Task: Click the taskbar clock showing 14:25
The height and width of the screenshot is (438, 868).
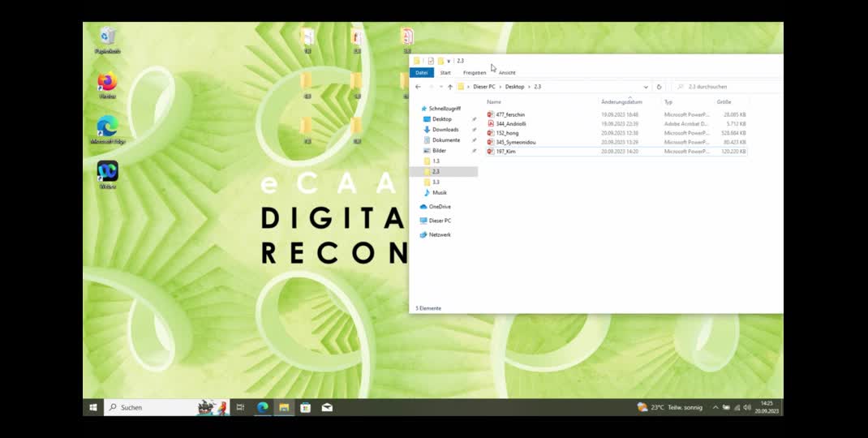Action: pos(767,407)
